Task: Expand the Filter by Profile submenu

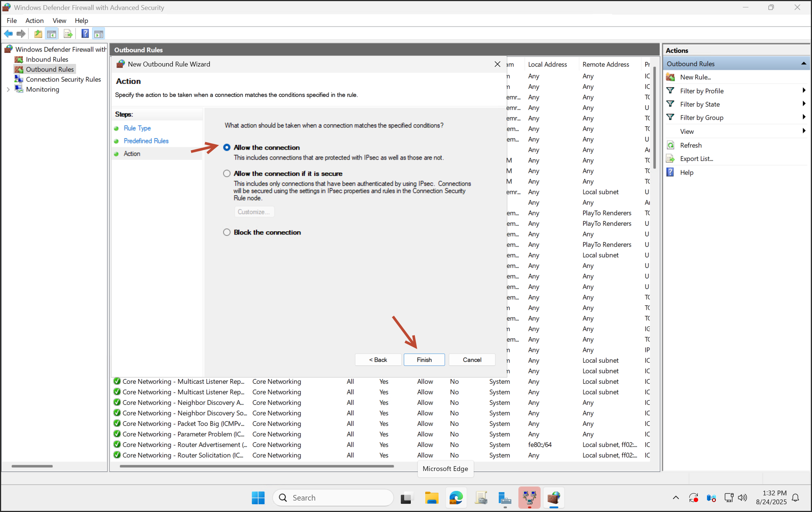Action: point(803,91)
